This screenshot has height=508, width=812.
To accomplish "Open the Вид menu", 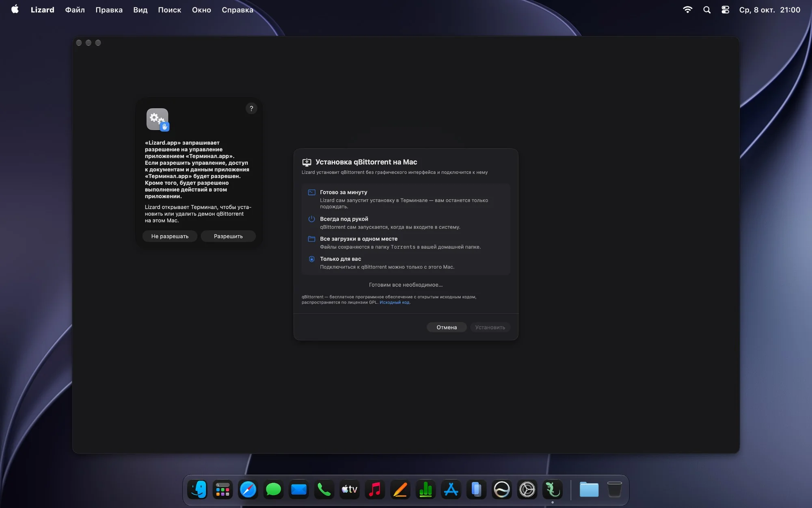I will tap(140, 10).
